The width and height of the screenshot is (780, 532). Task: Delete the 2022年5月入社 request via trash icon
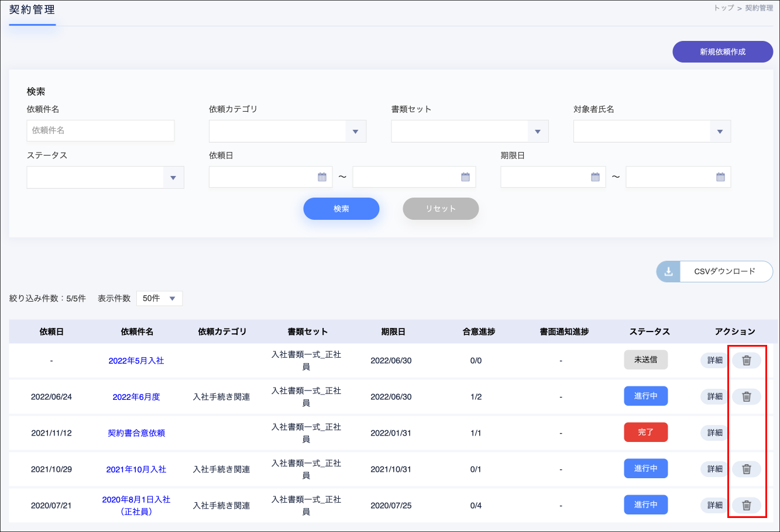746,361
